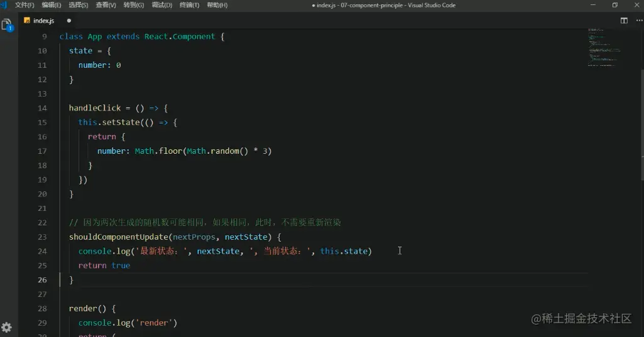Open the editor More Actions ellipsis
The height and width of the screenshot is (337, 644).
tap(639, 21)
